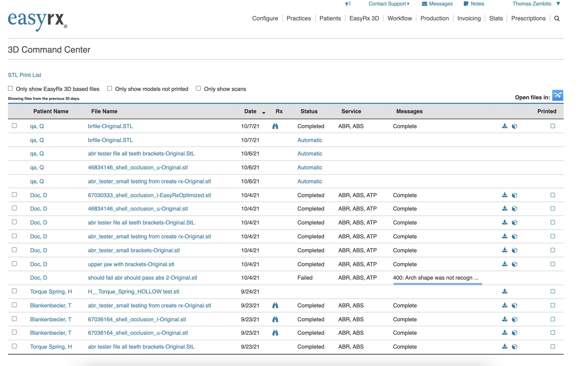This screenshot has width=588, height=366.
Task: Select row checkbox for H__Torque_Spring_HOLLOW test.stl
Action: click(14, 291)
